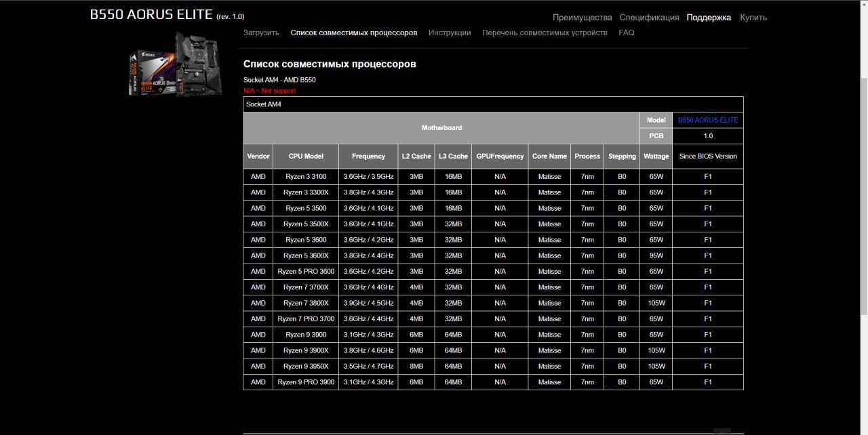868x435 pixels.
Task: Select the Ryzen 7 PRO 3700 cell
Action: click(x=306, y=319)
